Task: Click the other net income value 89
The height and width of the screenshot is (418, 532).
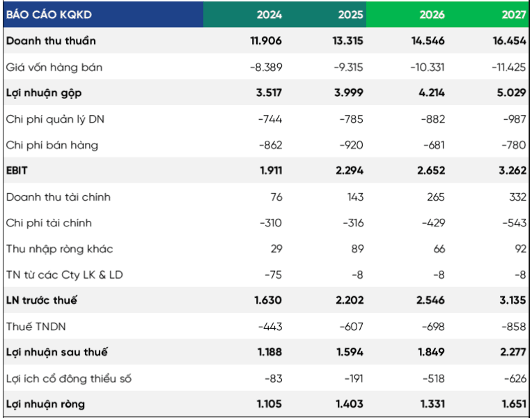Action: tap(358, 249)
